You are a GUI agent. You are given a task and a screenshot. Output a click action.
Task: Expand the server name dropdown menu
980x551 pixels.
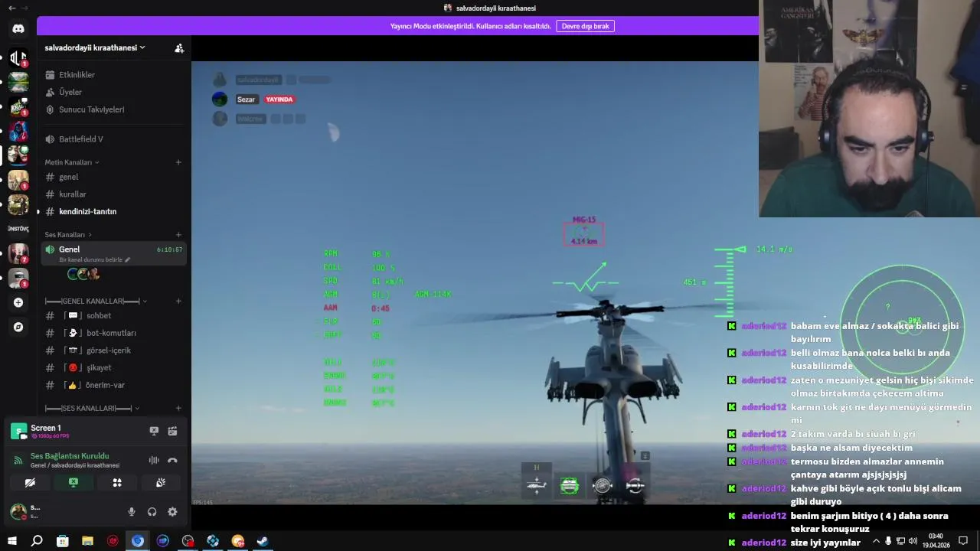point(95,47)
